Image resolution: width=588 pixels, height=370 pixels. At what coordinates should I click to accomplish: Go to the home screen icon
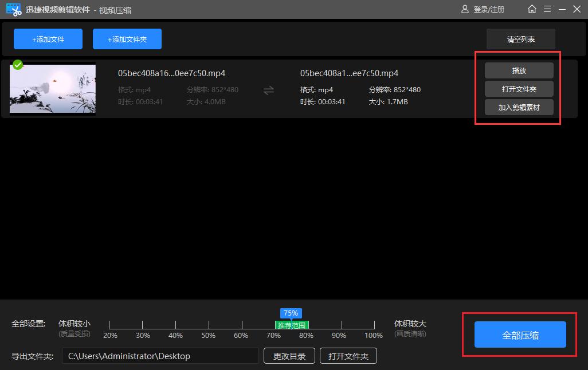pyautogui.click(x=532, y=9)
